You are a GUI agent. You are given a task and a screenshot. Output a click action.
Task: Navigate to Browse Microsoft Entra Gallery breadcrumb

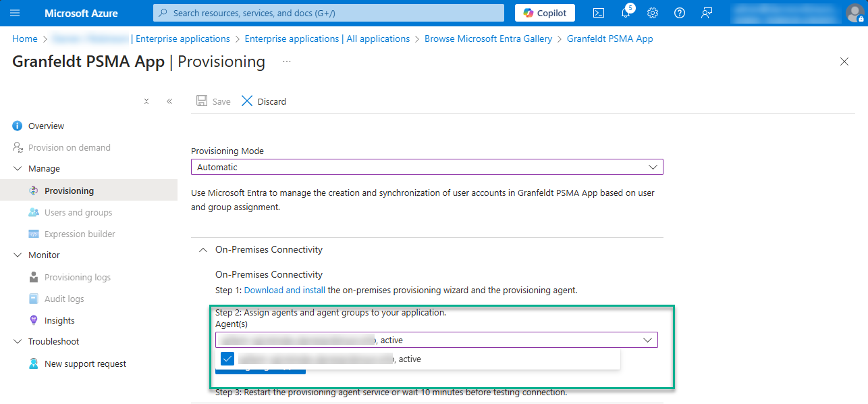pos(488,39)
